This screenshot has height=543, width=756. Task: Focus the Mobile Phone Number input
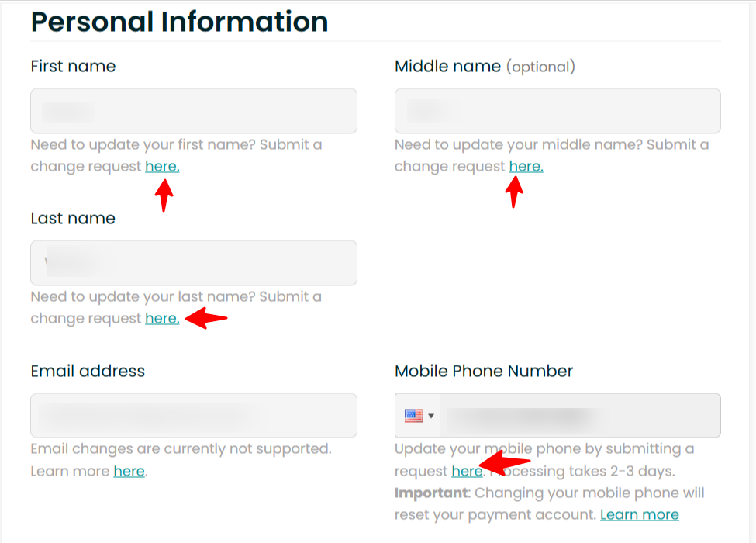point(580,416)
